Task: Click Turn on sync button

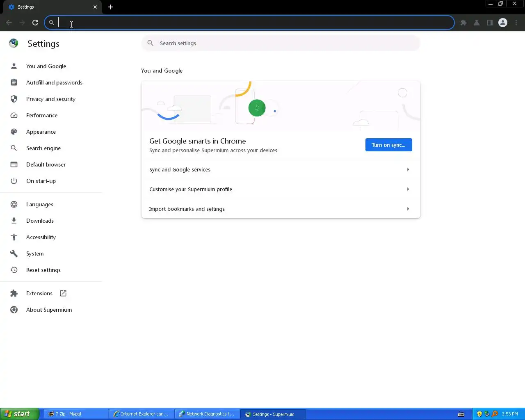Action: point(388,145)
